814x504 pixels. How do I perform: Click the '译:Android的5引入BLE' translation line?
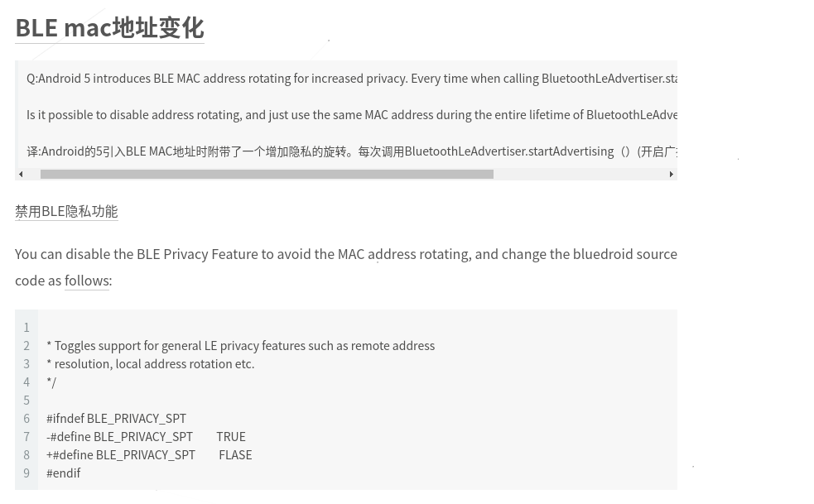pyautogui.click(x=352, y=151)
